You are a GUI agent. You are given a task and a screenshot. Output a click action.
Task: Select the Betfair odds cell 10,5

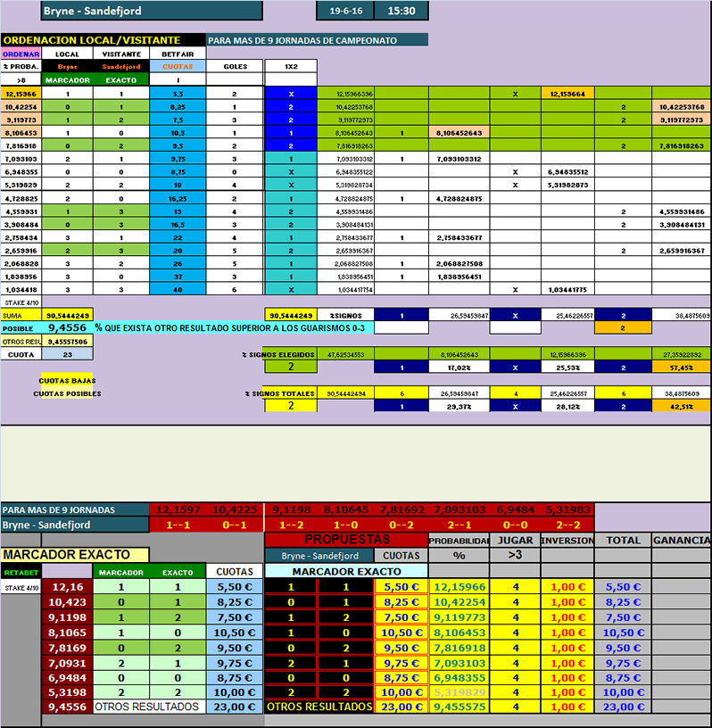[178, 133]
